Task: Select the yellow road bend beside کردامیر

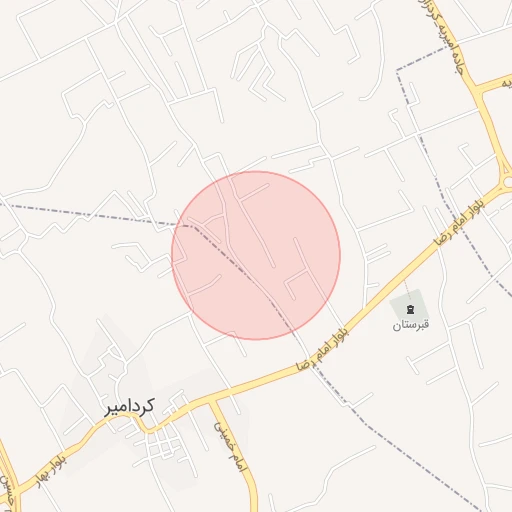Action: click(x=143, y=427)
